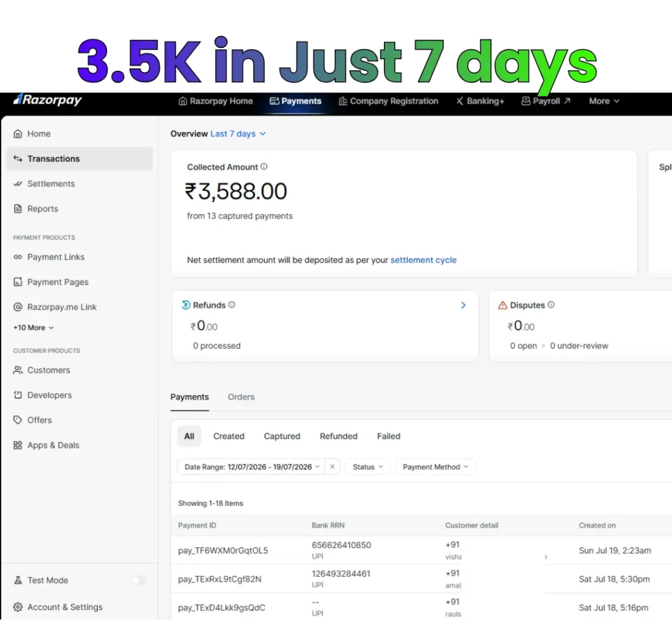Viewport: 672px width, 622px height.
Task: Open the Customers page
Action: click(49, 370)
